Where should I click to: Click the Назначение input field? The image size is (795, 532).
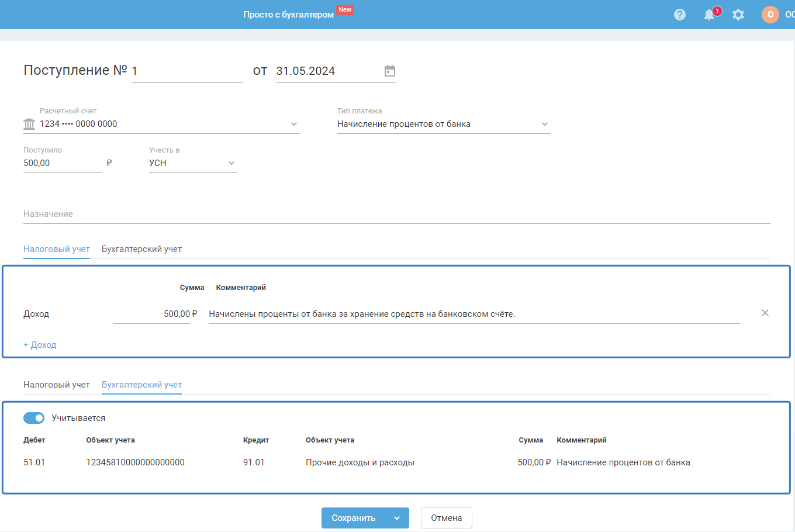(396, 215)
